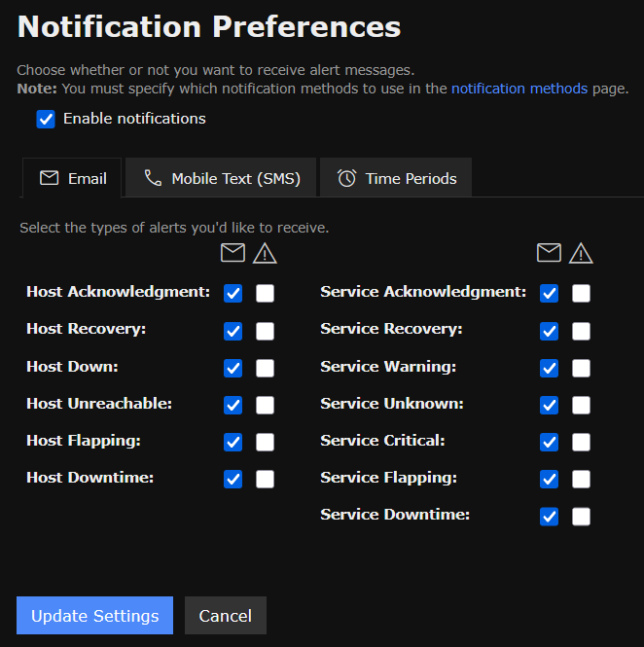The image size is (644, 647).
Task: Enable Service Downtime warning-column checkbox
Action: point(581,517)
